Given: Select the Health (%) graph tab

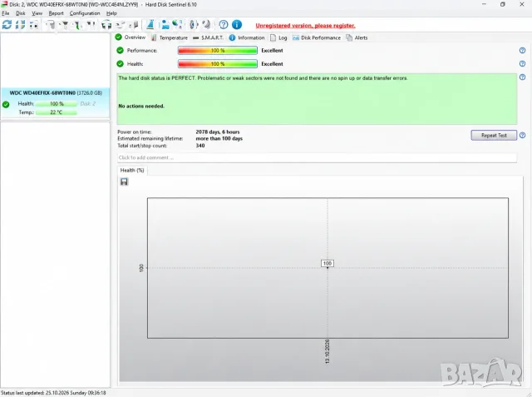Looking at the screenshot, I should (132, 170).
